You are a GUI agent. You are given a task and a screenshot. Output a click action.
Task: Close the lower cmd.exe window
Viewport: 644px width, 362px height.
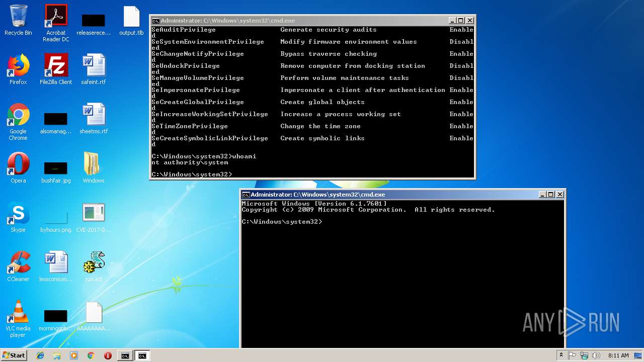(560, 195)
